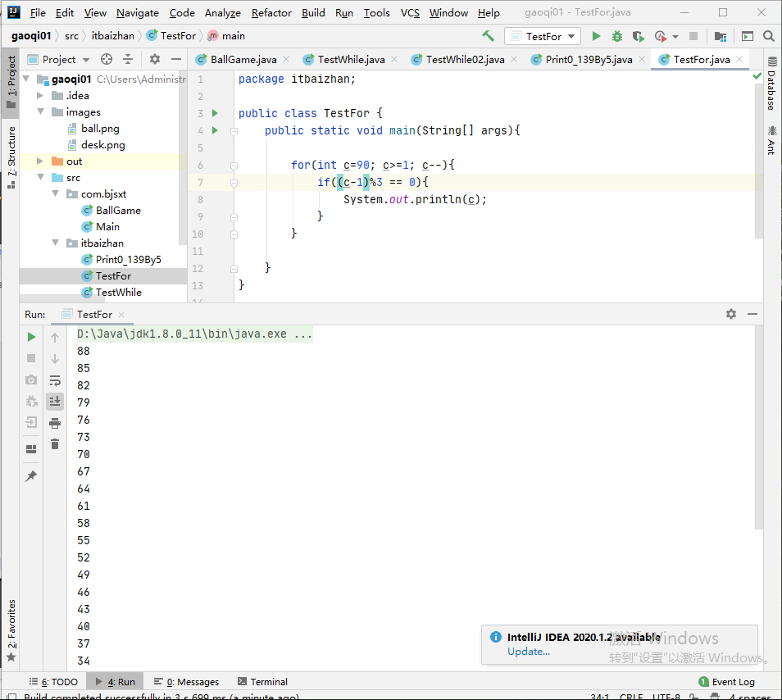Run TestFor with the toolbar green play button

click(596, 36)
